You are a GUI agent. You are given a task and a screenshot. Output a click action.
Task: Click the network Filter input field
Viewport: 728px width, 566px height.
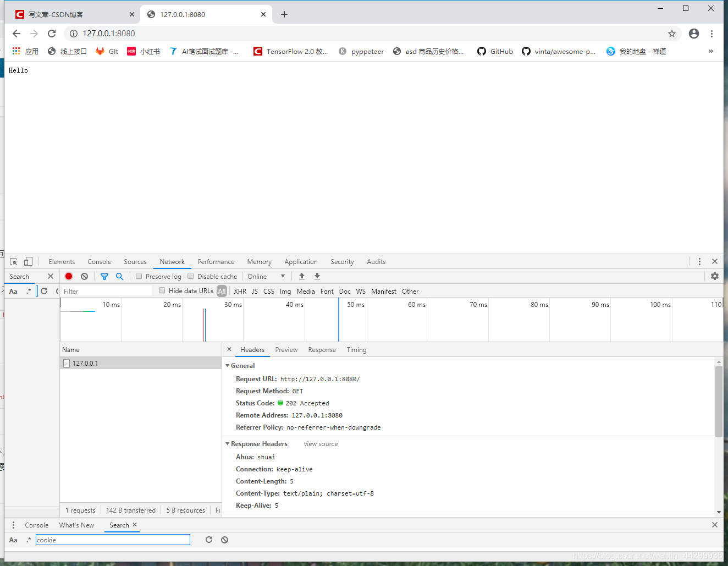tap(106, 291)
